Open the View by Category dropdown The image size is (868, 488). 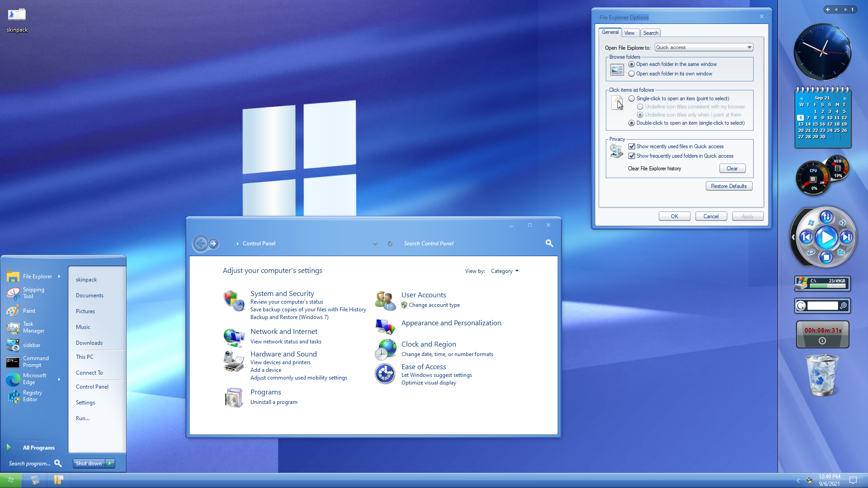click(505, 271)
